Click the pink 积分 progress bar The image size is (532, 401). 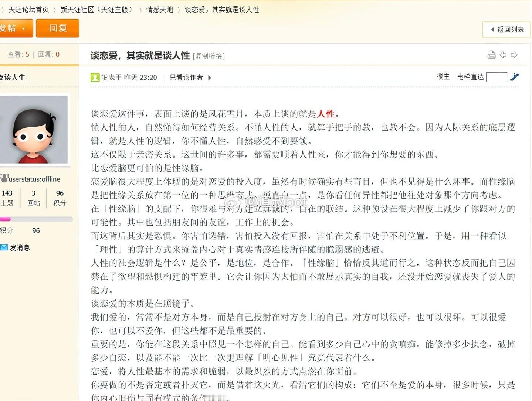pyautogui.click(x=36, y=219)
